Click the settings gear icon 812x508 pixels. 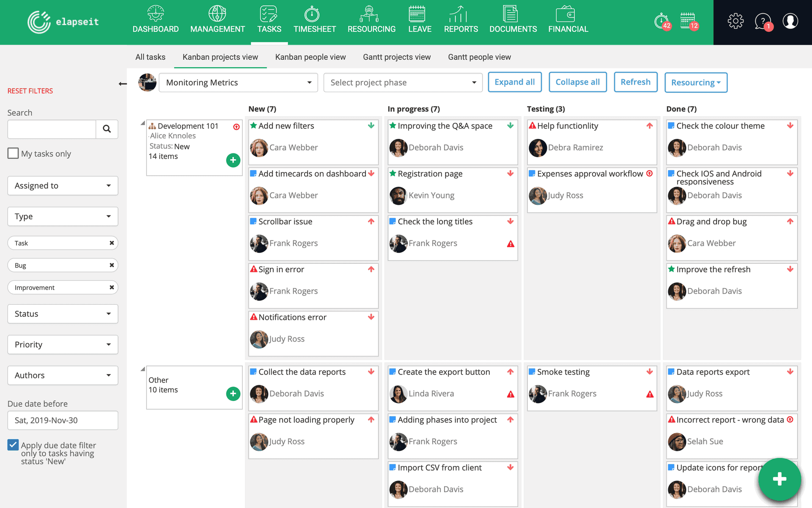tap(735, 22)
